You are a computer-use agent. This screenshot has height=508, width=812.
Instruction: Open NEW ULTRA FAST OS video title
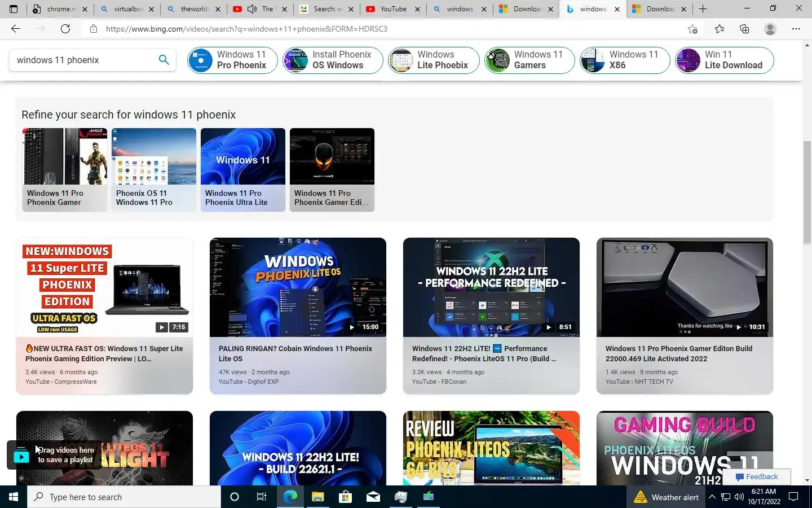[104, 353]
